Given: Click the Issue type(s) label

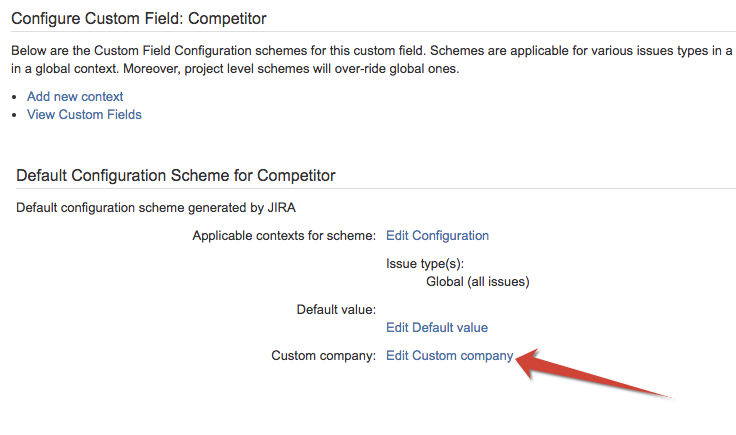Looking at the screenshot, I should pyautogui.click(x=427, y=264).
